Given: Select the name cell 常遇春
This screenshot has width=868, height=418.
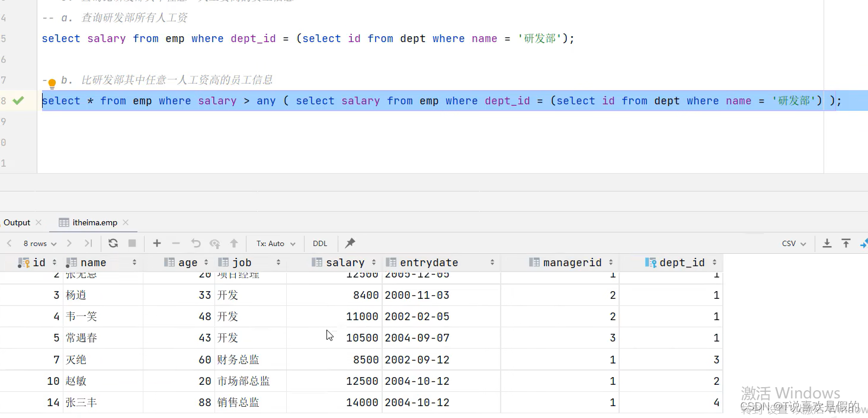Looking at the screenshot, I should 103,337.
